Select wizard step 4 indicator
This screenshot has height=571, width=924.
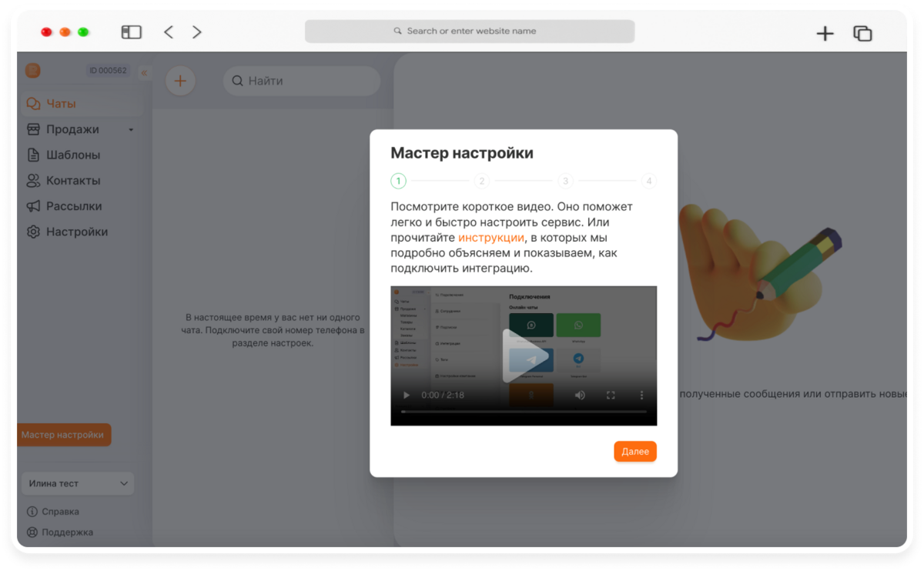click(649, 182)
